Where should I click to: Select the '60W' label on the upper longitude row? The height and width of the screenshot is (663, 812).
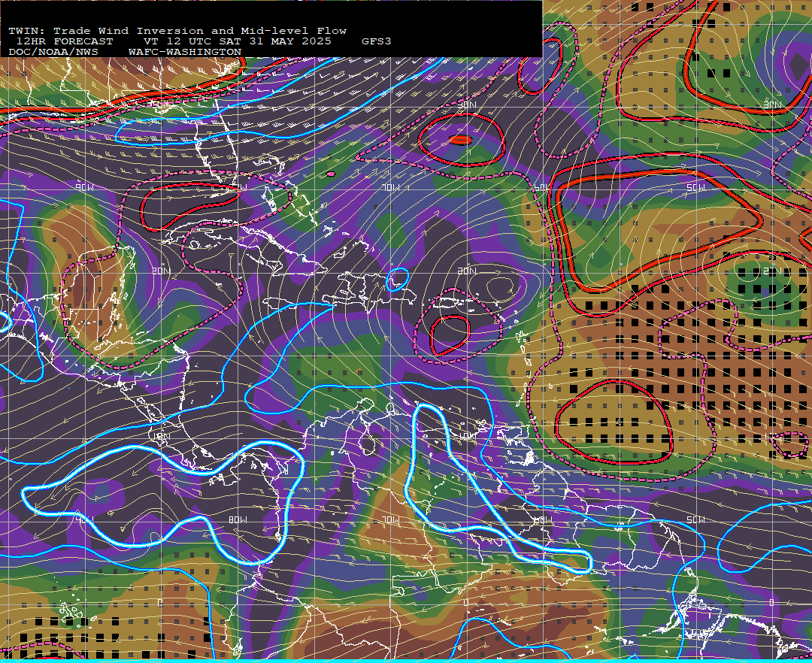tap(542, 187)
